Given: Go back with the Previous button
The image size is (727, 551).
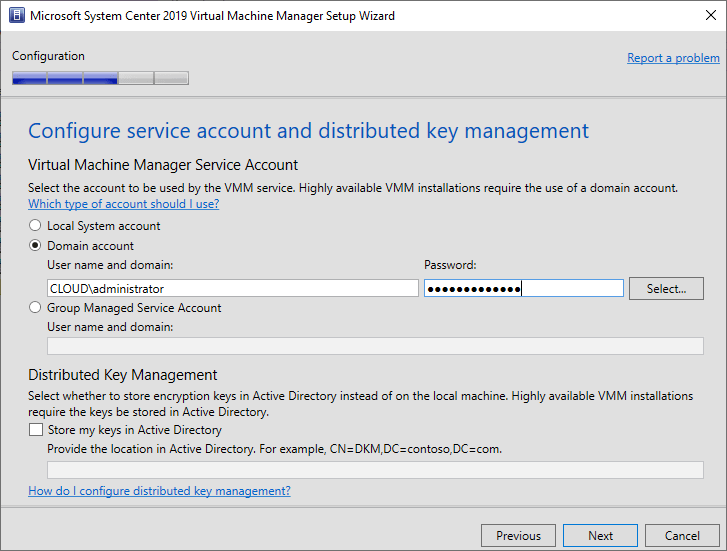Looking at the screenshot, I should pos(518,536).
